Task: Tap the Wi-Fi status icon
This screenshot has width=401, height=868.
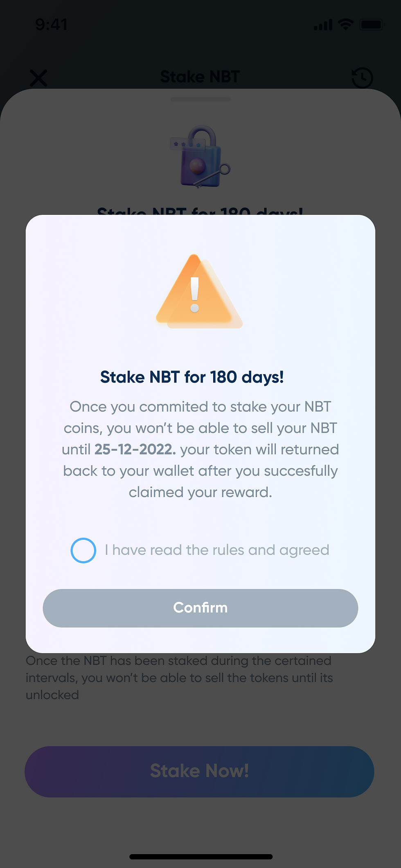Action: coord(346,25)
